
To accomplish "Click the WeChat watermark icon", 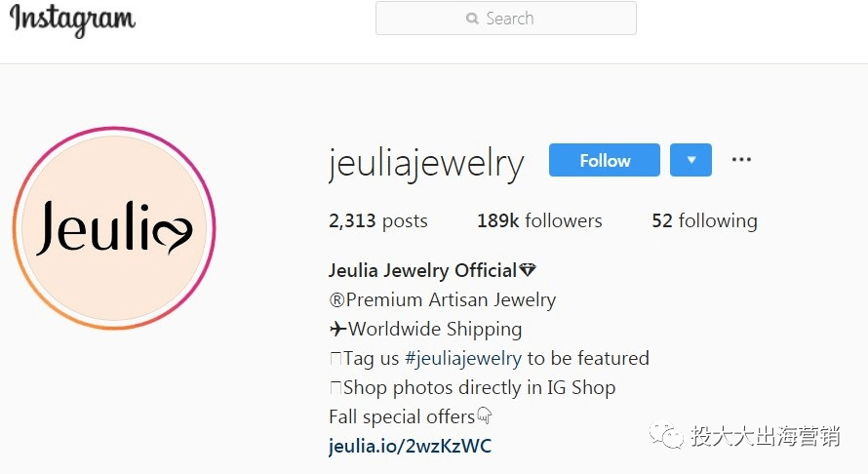I will 666,435.
